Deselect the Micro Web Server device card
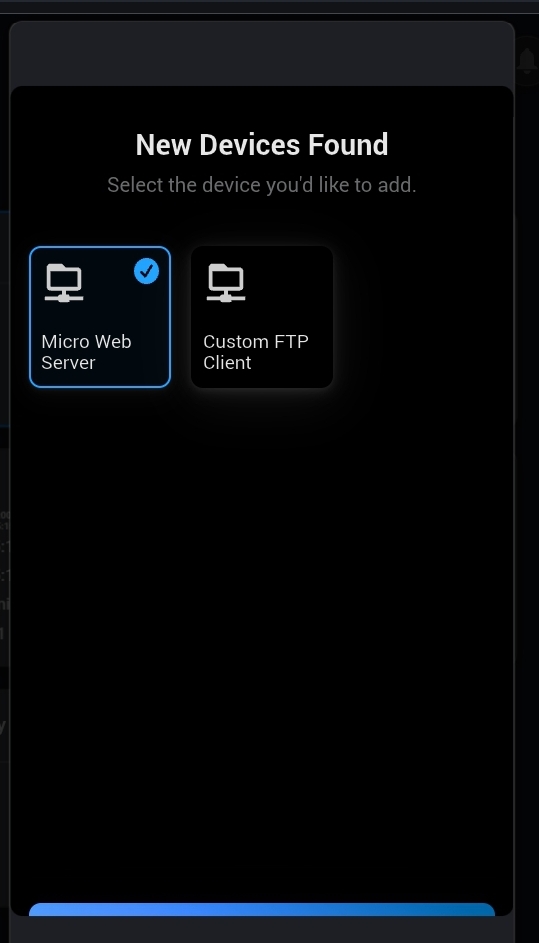This screenshot has width=539, height=943. [100, 317]
